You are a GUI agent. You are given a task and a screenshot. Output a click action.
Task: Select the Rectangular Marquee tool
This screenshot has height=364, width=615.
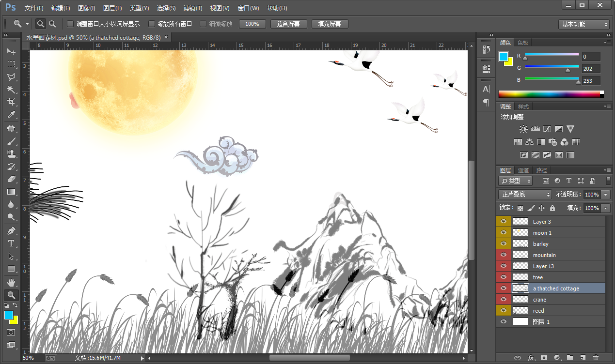click(x=11, y=64)
